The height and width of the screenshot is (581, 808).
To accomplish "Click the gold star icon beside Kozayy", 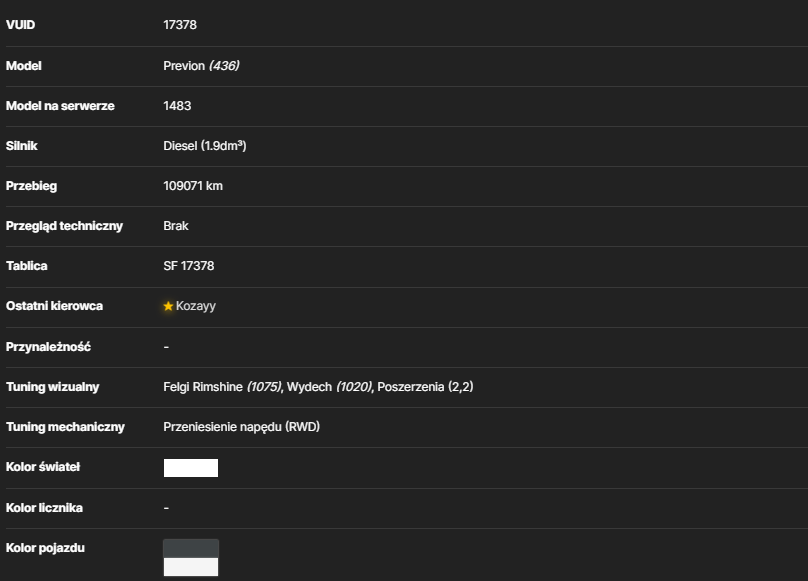I will pos(168,306).
